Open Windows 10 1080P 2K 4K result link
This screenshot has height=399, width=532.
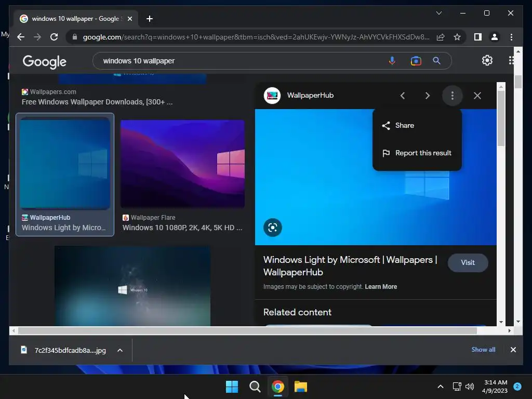(x=182, y=228)
